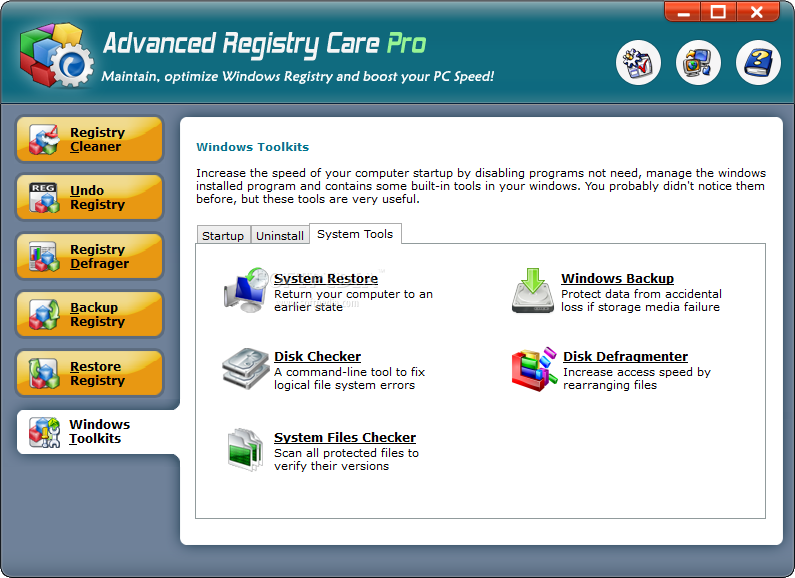795x578 pixels.
Task: Close the Advanced Registry Care window
Action: click(757, 12)
